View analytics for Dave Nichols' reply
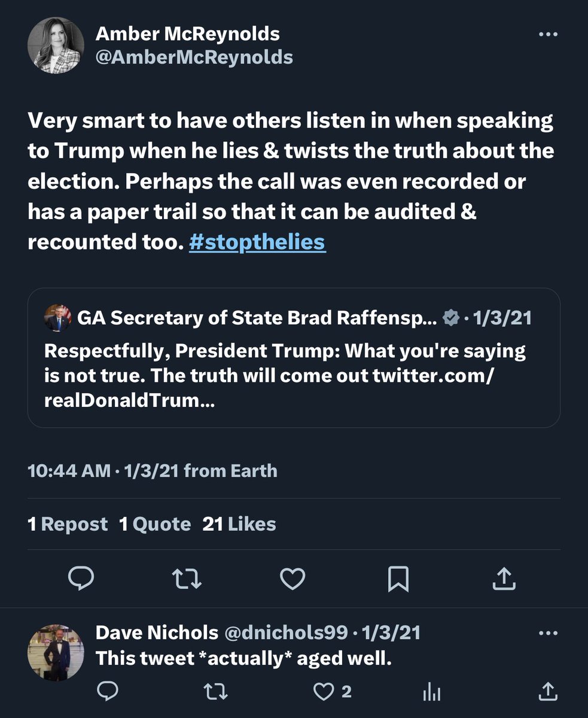This screenshot has height=718, width=588. click(431, 692)
